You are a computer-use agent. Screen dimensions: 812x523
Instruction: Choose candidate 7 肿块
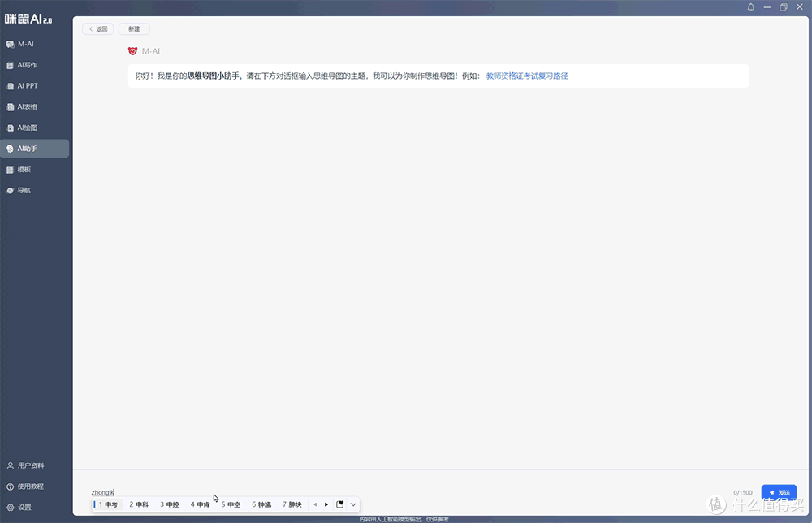click(x=292, y=504)
